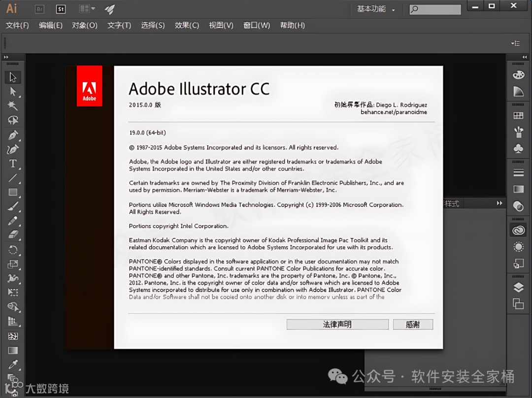
Task: Select the Free Transform tool
Action: (13, 293)
